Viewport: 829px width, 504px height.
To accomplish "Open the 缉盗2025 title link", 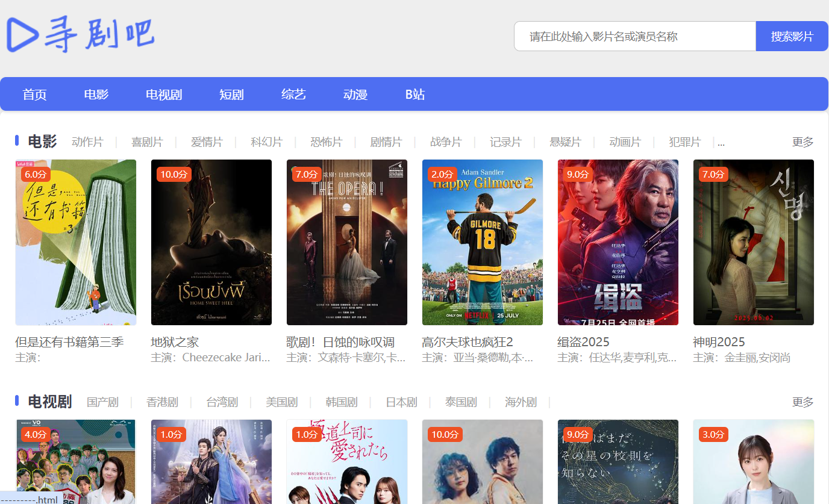I will click(583, 342).
